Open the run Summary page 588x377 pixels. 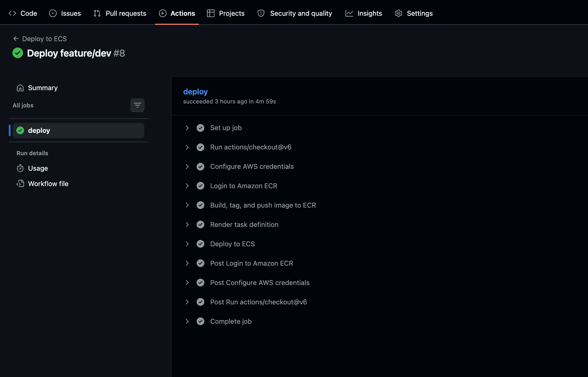78,88
